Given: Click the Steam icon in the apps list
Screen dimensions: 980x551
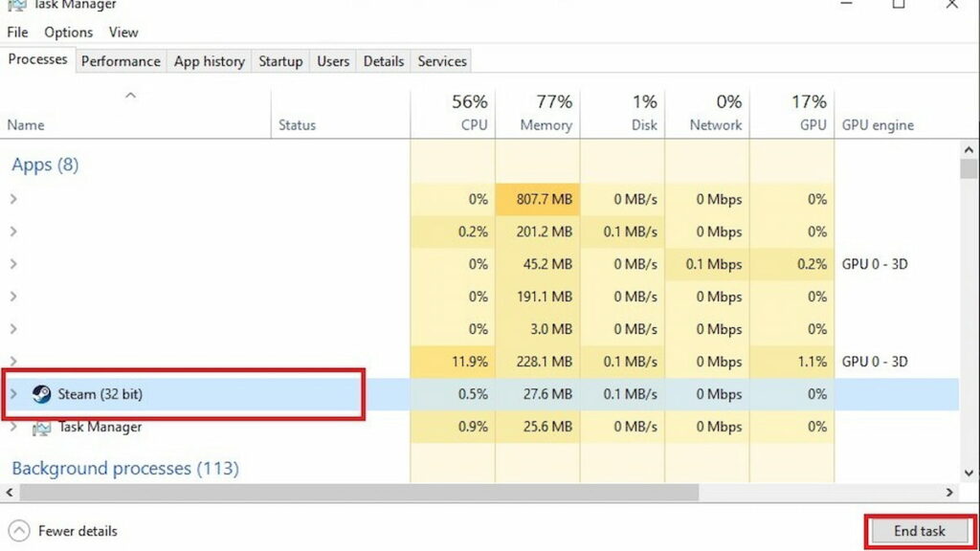Looking at the screenshot, I should coord(41,394).
